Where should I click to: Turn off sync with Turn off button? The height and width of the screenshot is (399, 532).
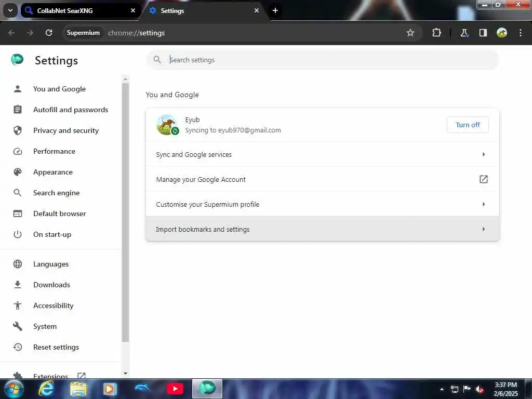(x=468, y=125)
